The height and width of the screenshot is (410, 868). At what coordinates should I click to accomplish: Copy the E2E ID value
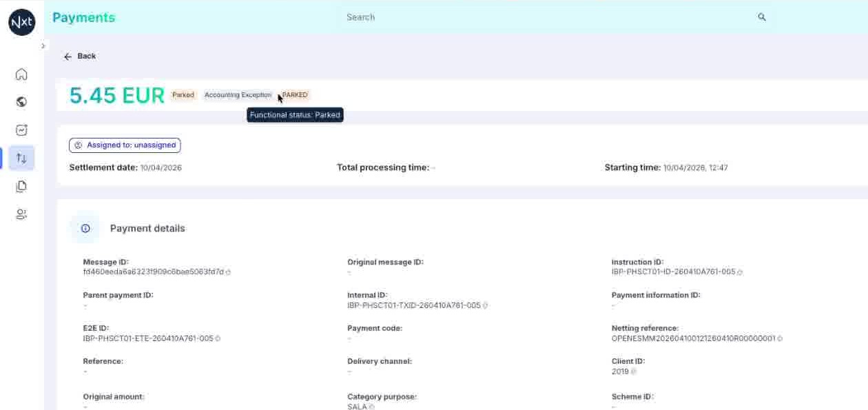pyautogui.click(x=218, y=338)
